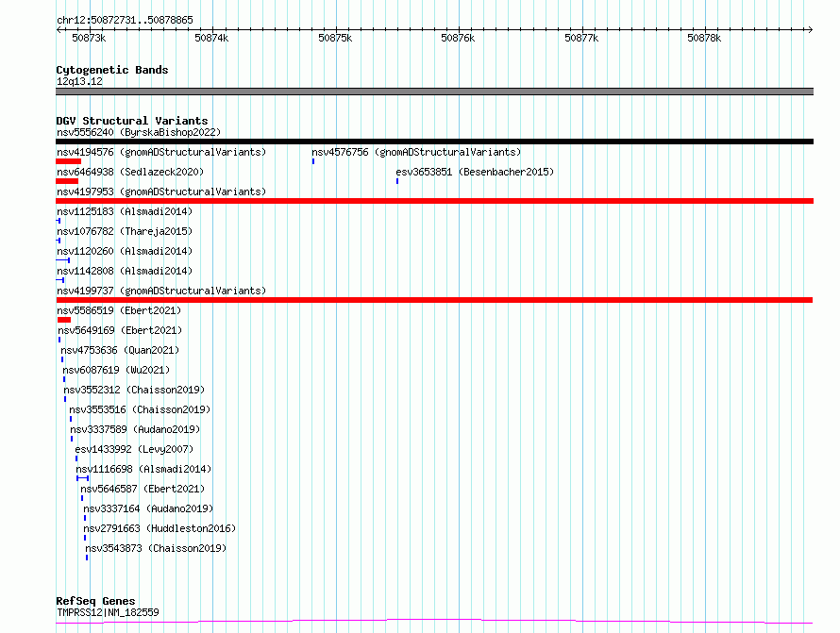Viewport: 840px width, 633px height.
Task: Open nsv3337589 (Audano2019) label
Action: 135,429
